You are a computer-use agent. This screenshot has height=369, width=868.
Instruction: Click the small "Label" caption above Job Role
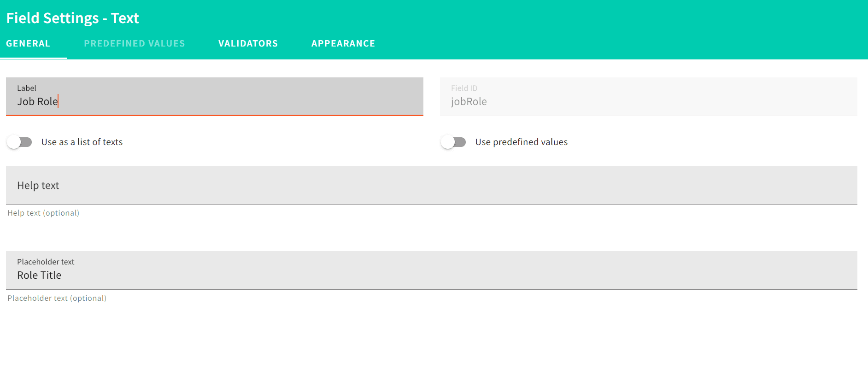(x=26, y=88)
